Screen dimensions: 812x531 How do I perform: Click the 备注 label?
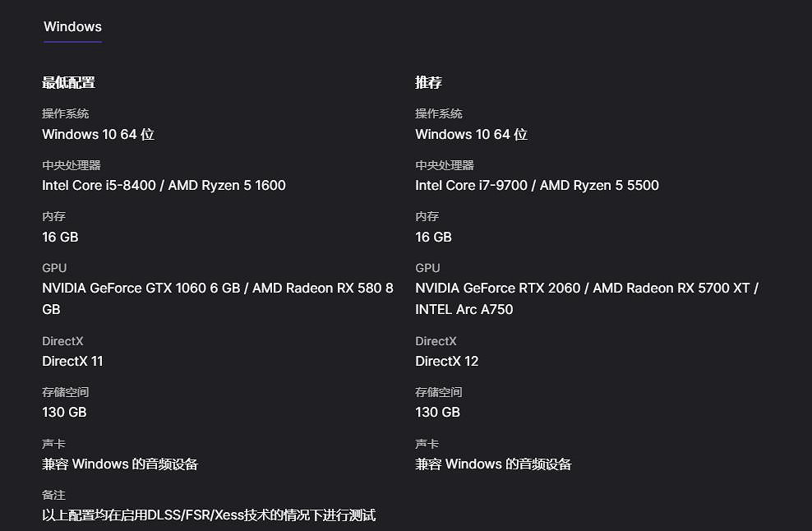click(53, 495)
